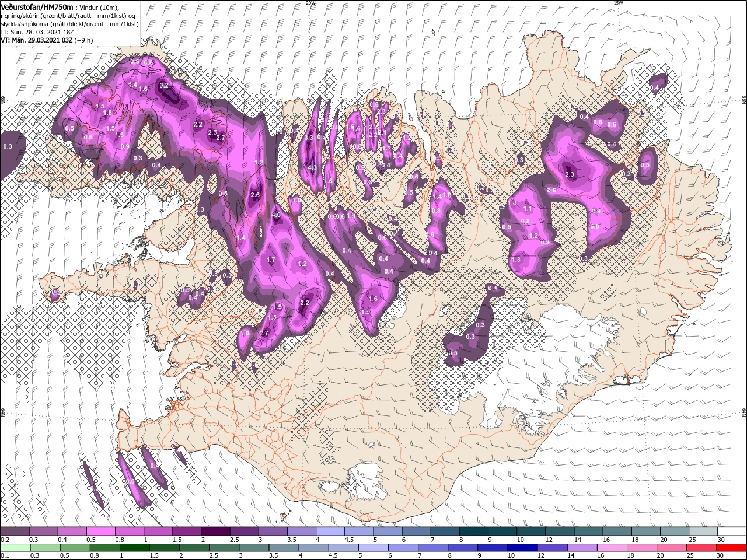This screenshot has height=560, width=747.
Task: Click the 4.0 precipitation value on the map
Action: pyautogui.click(x=277, y=215)
